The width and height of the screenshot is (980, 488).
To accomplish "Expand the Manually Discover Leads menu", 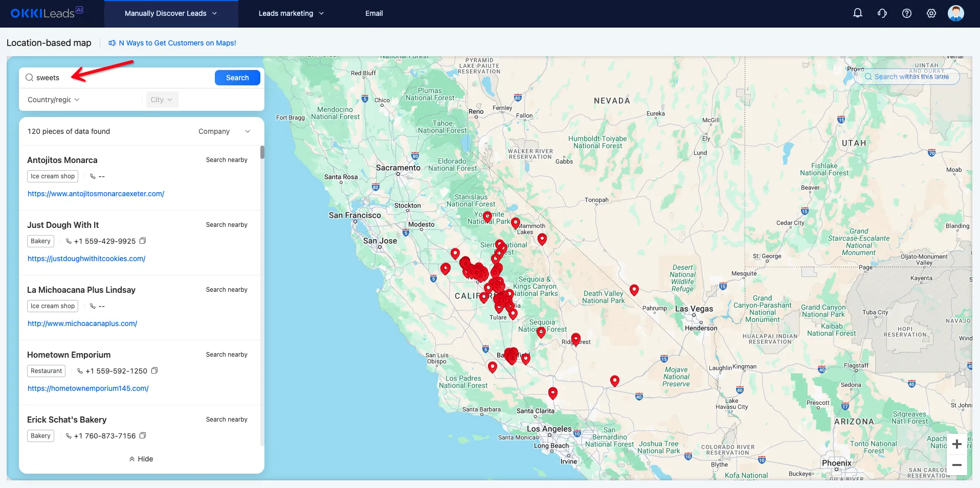I will point(171,13).
